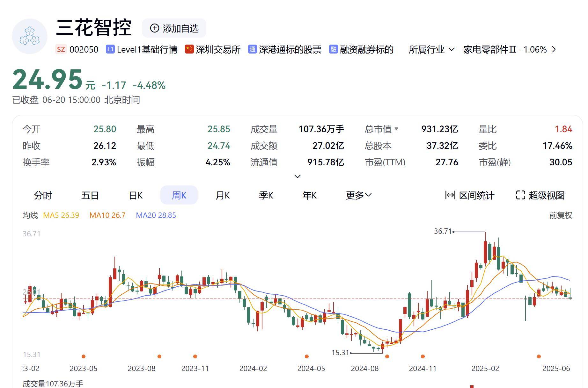Toggle the MA5 moving average legend

61,215
